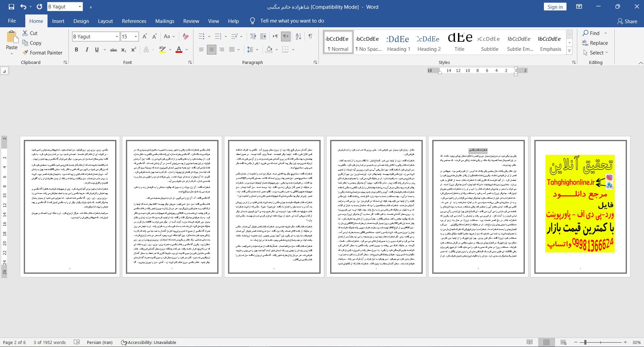
Task: Toggle center alignment
Action: 212,50
